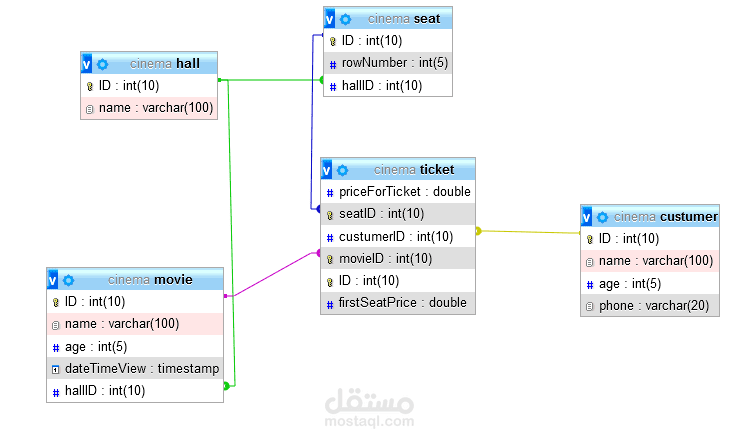Click 'hallID : int(10)' in seat table
This screenshot has width=740, height=438.
388,85
